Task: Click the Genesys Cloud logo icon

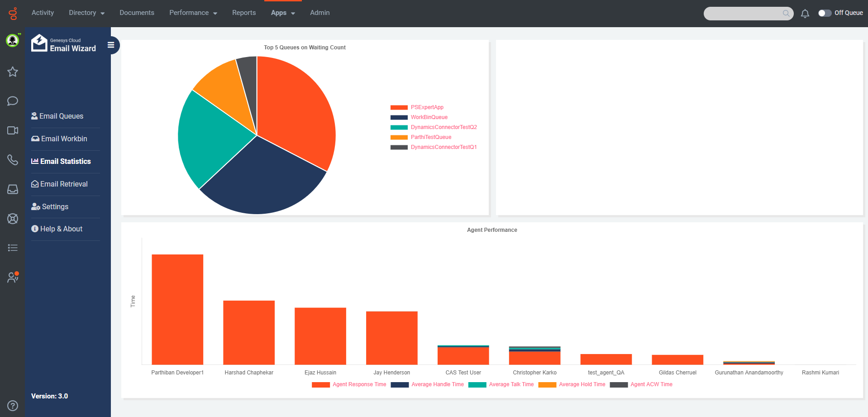Action: (x=13, y=14)
